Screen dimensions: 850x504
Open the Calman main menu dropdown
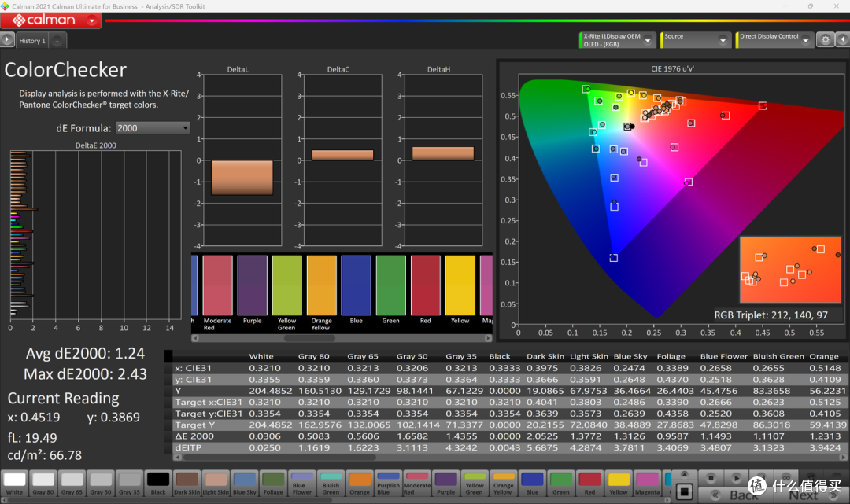tap(91, 20)
